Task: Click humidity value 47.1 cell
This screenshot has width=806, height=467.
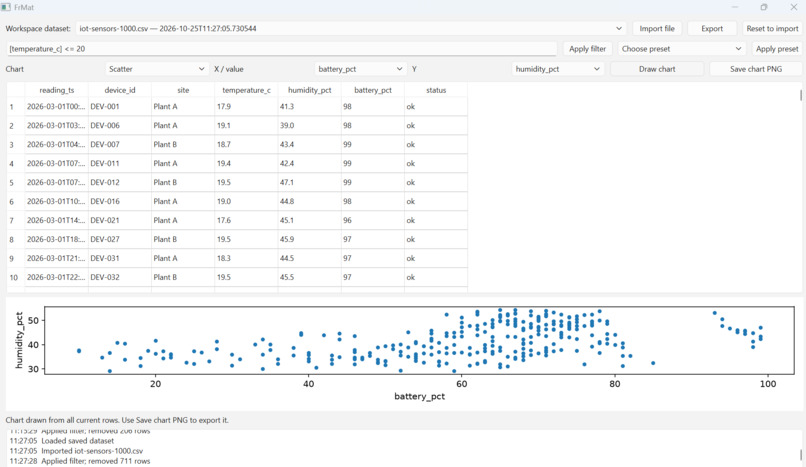Action: pos(309,182)
